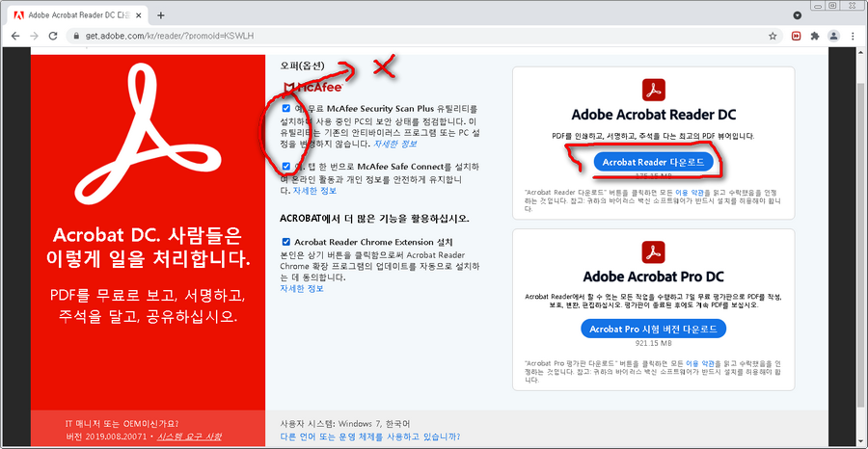Viewport: 868px width, 449px height.
Task: Click the Acrobat Pro 시험 버전 다운로드 button
Action: tap(653, 329)
